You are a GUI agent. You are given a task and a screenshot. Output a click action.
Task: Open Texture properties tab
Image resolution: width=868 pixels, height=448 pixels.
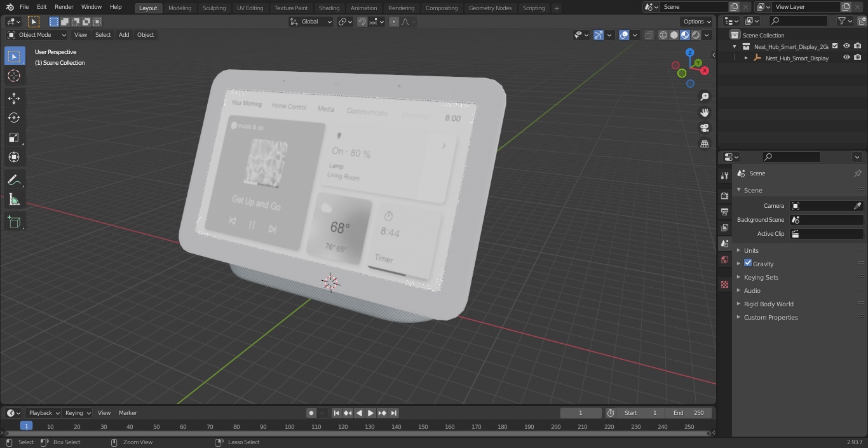coord(724,284)
